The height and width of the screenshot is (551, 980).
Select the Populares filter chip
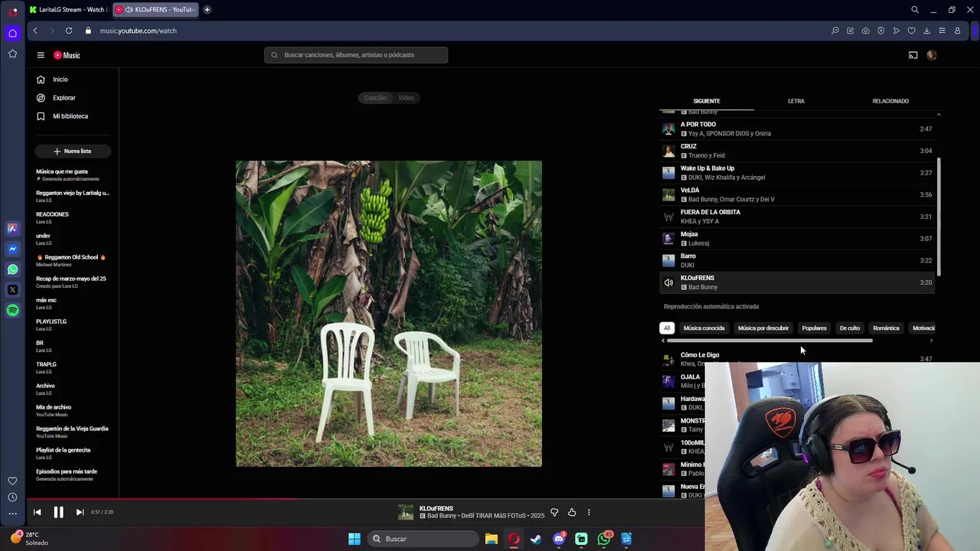pyautogui.click(x=814, y=328)
